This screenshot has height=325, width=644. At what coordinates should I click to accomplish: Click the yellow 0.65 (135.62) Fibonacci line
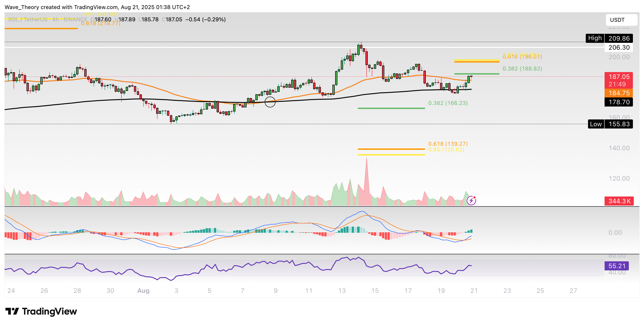[x=391, y=155]
